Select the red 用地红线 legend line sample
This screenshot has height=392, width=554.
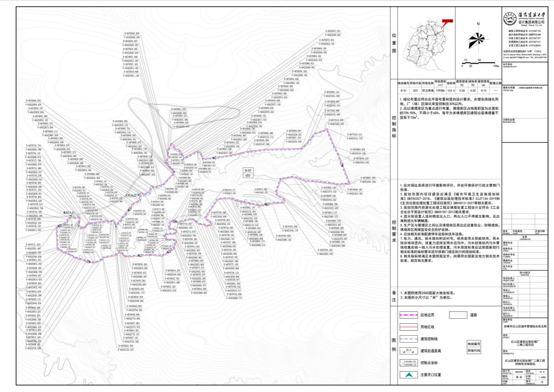[x=409, y=327]
